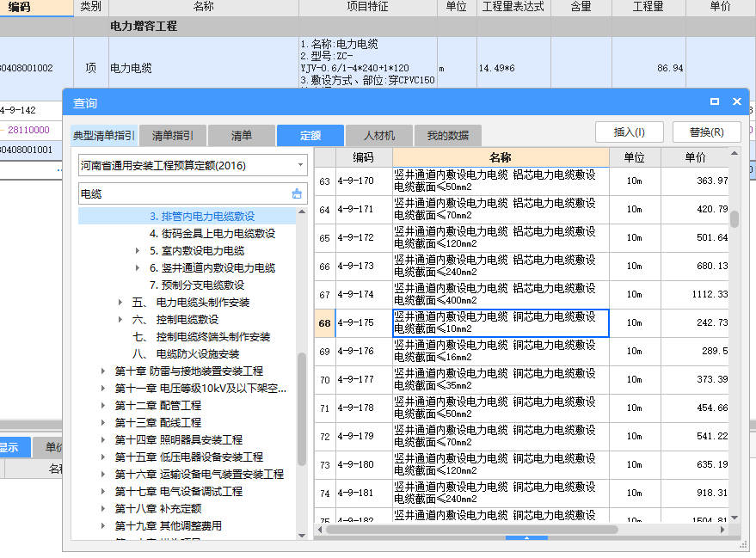Expand 五、电力电缆头制作安装 node
This screenshot has height=558, width=756.
point(120,302)
